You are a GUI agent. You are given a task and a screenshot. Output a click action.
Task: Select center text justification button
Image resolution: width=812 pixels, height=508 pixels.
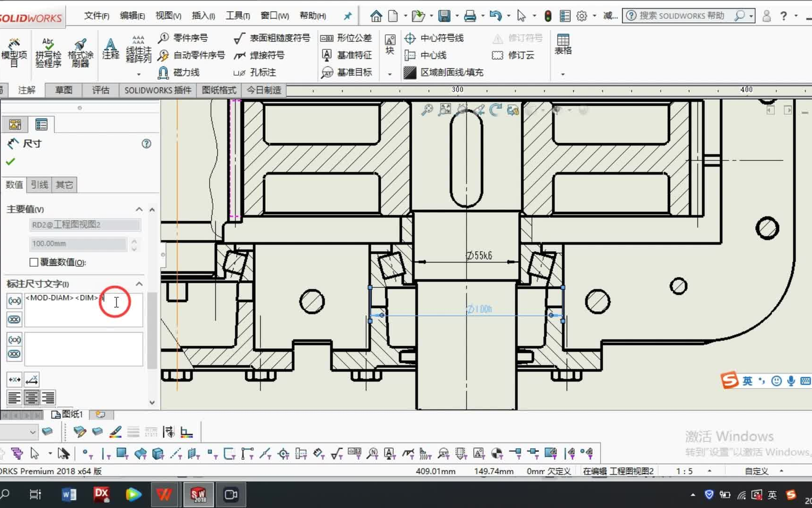(31, 398)
